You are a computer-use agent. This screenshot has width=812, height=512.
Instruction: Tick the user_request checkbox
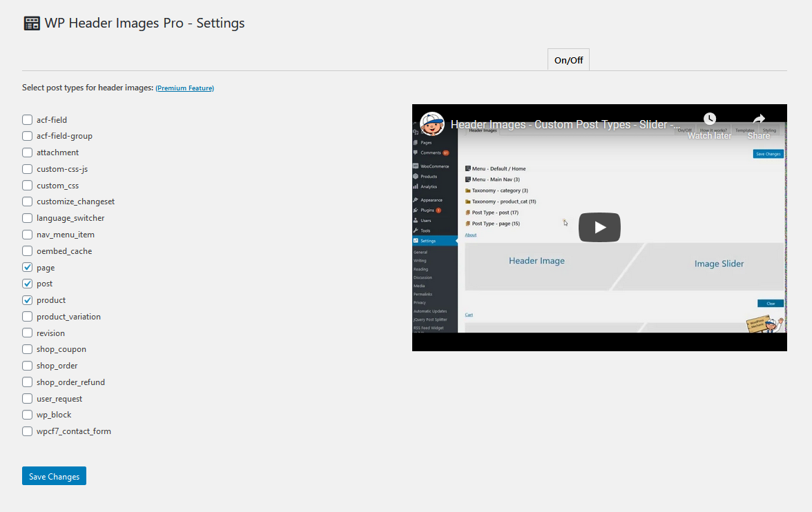28,399
